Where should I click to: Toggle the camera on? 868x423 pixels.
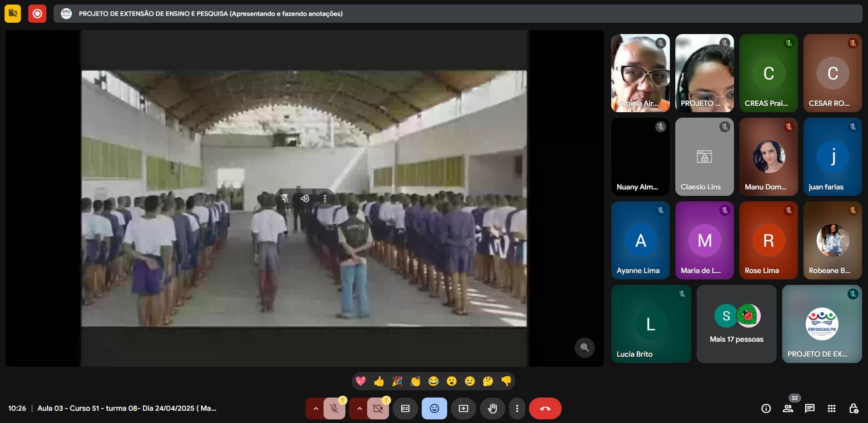click(378, 408)
